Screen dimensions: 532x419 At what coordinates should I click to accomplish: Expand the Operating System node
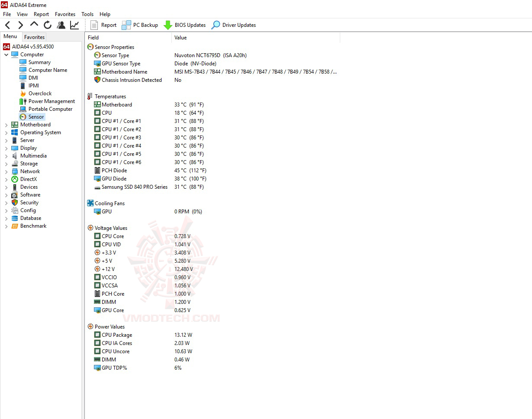coord(6,132)
